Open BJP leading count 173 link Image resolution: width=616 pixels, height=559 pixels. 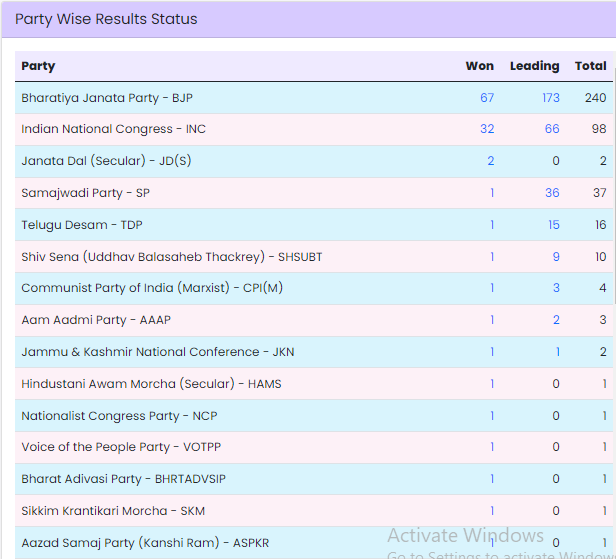550,98
